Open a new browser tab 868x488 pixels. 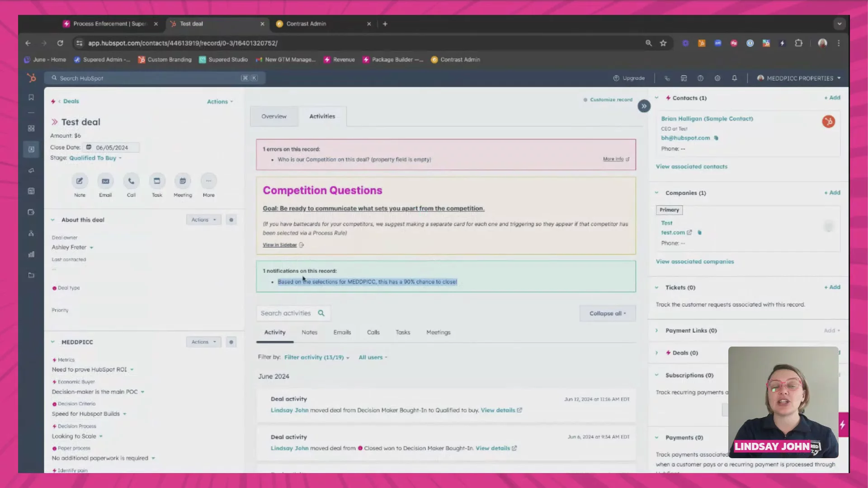[x=385, y=24]
